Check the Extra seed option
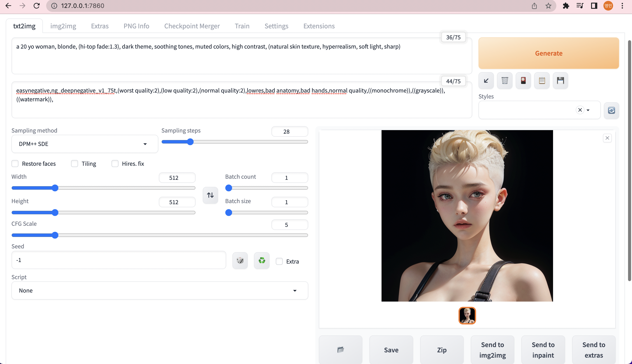The image size is (632, 364). click(279, 262)
